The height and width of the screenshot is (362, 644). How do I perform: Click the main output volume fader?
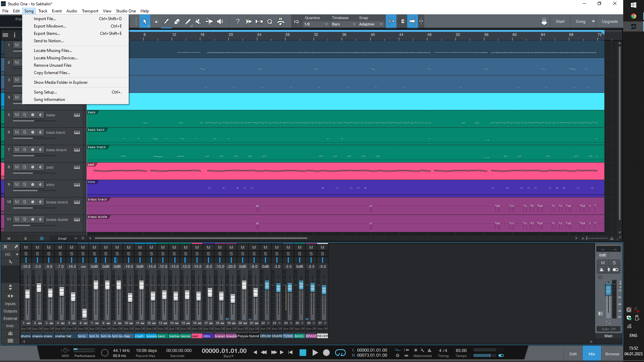click(608, 290)
